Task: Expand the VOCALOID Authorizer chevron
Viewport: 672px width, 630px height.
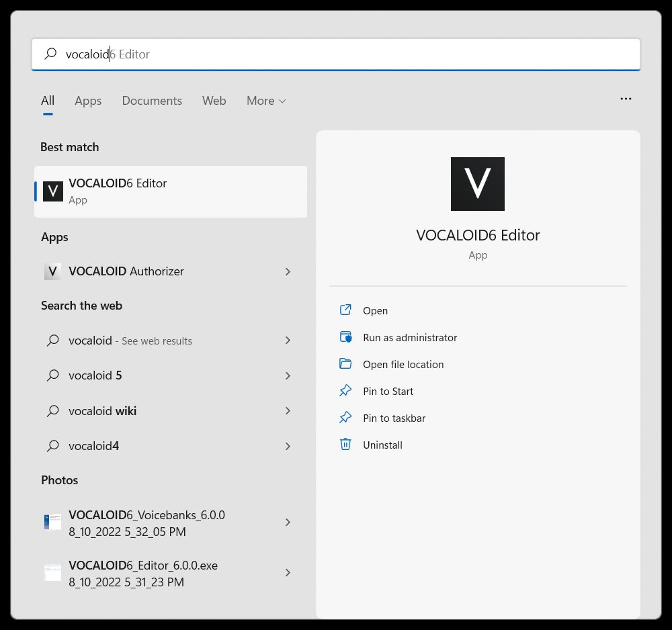Action: (288, 271)
